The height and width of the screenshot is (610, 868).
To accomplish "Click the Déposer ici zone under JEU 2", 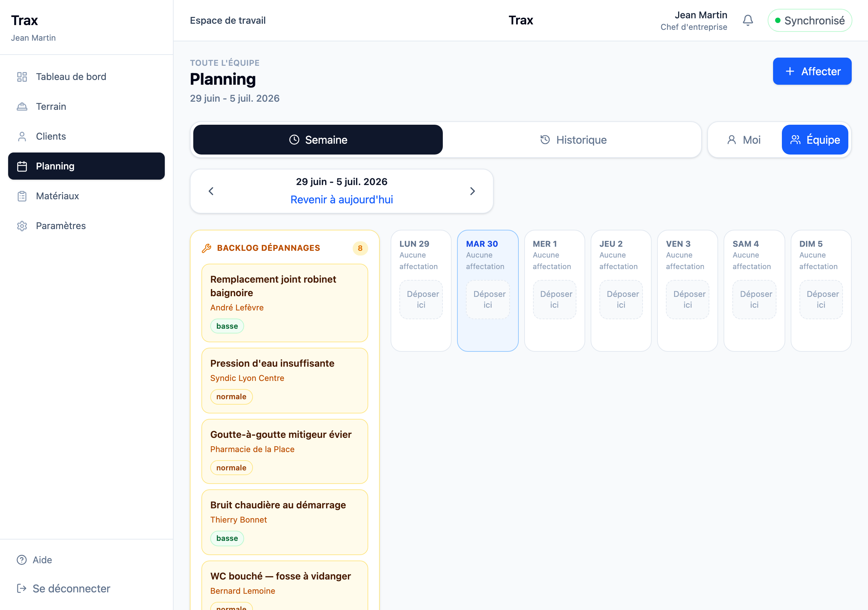I will 621,299.
